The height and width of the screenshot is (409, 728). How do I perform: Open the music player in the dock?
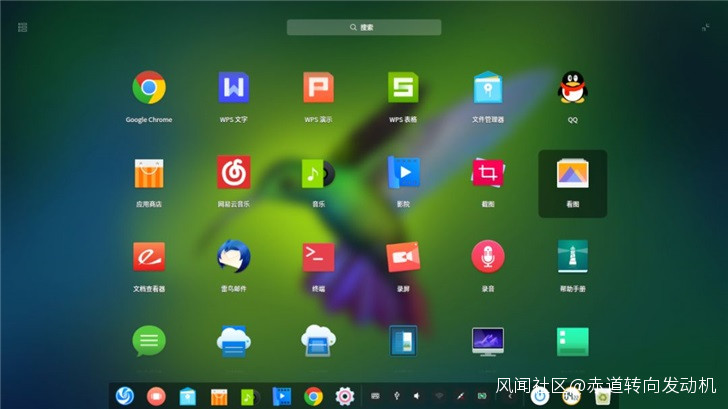click(x=250, y=397)
